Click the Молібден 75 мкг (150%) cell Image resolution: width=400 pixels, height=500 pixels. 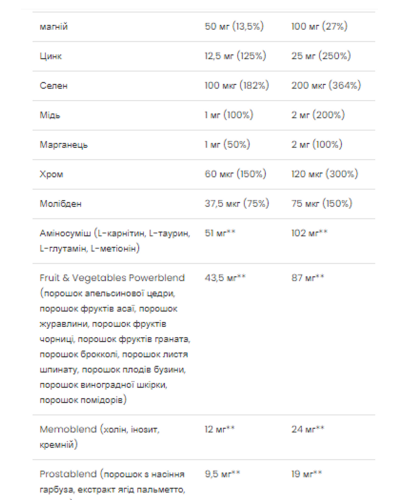coord(322,204)
